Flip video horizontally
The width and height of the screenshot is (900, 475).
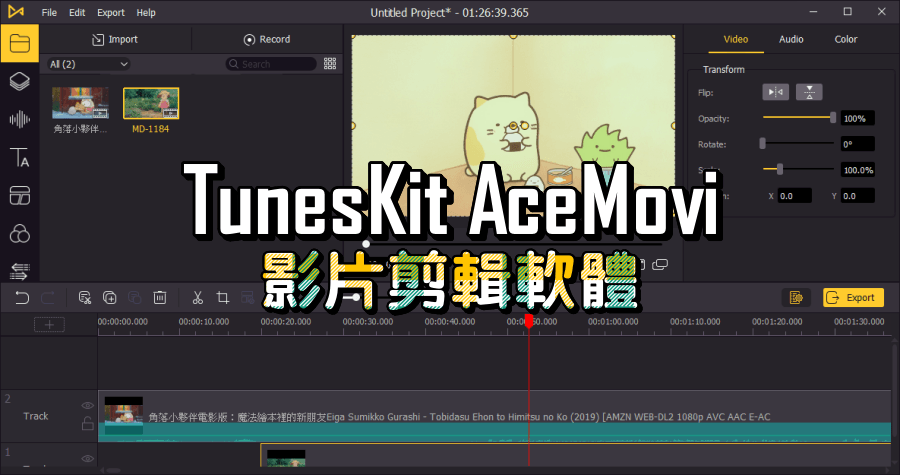click(x=775, y=92)
